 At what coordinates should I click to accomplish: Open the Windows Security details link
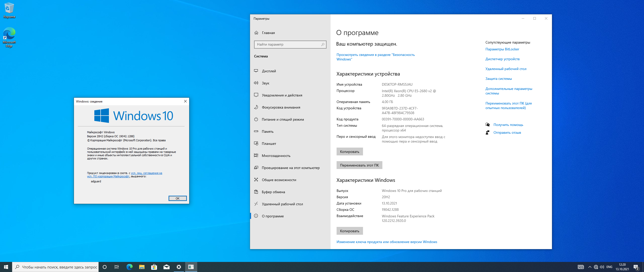(x=376, y=57)
